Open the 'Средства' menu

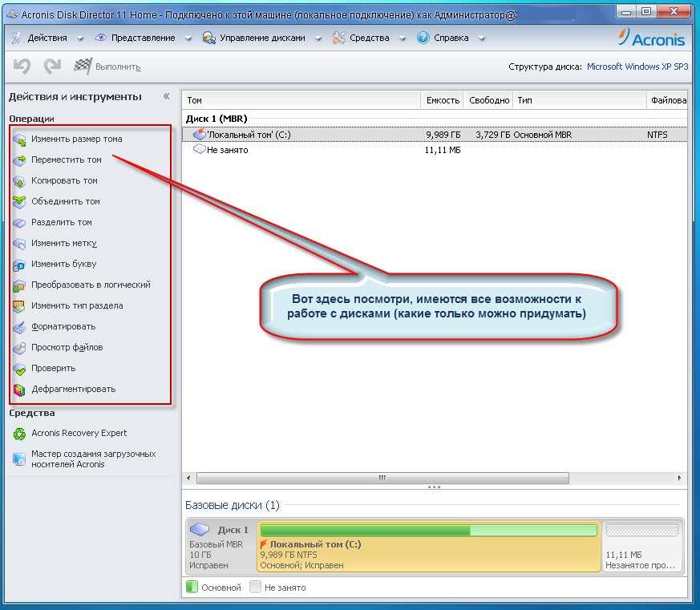point(369,38)
